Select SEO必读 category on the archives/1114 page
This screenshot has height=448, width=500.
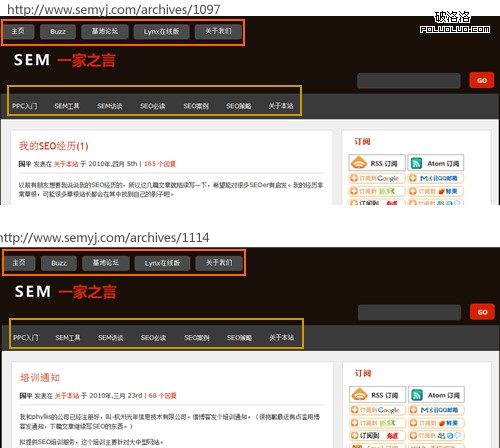pos(153,338)
